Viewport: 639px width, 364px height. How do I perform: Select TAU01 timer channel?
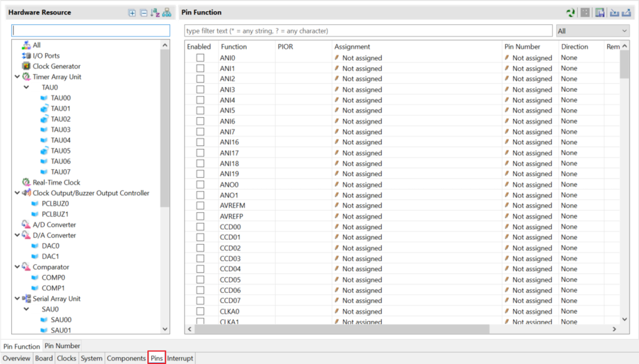coord(60,108)
